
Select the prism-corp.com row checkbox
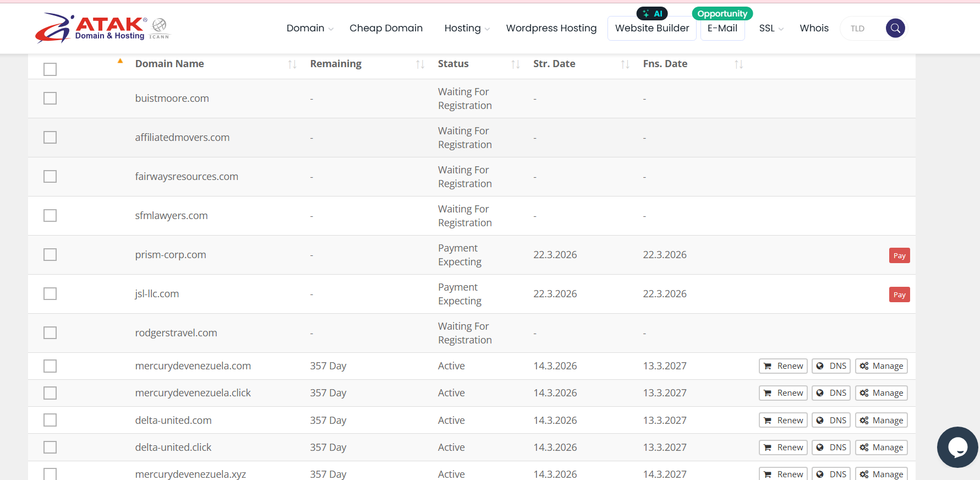point(50,255)
